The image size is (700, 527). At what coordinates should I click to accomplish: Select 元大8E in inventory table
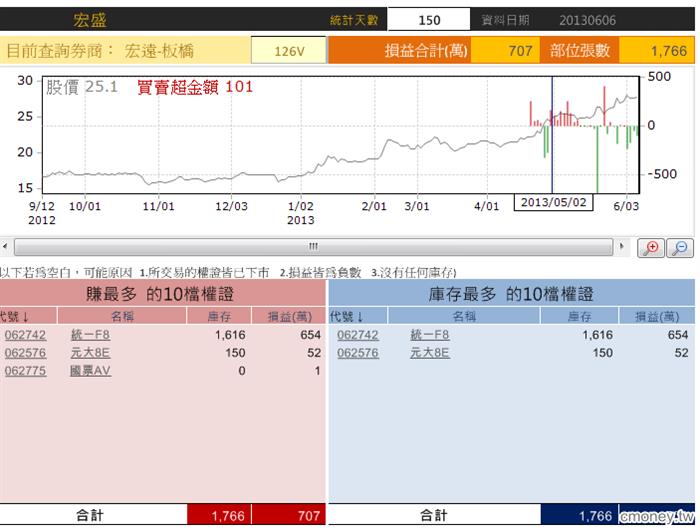point(430,353)
